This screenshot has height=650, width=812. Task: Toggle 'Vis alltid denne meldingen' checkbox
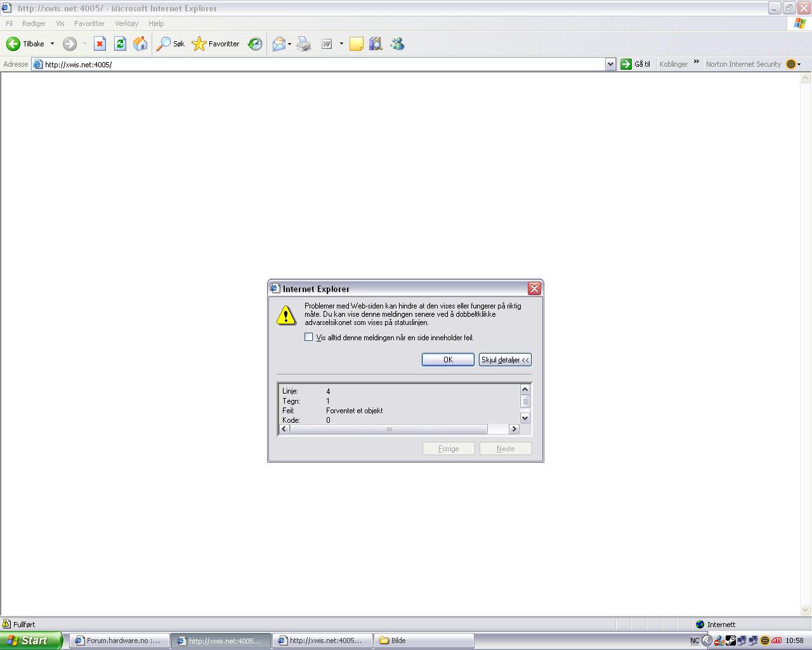pyautogui.click(x=309, y=337)
